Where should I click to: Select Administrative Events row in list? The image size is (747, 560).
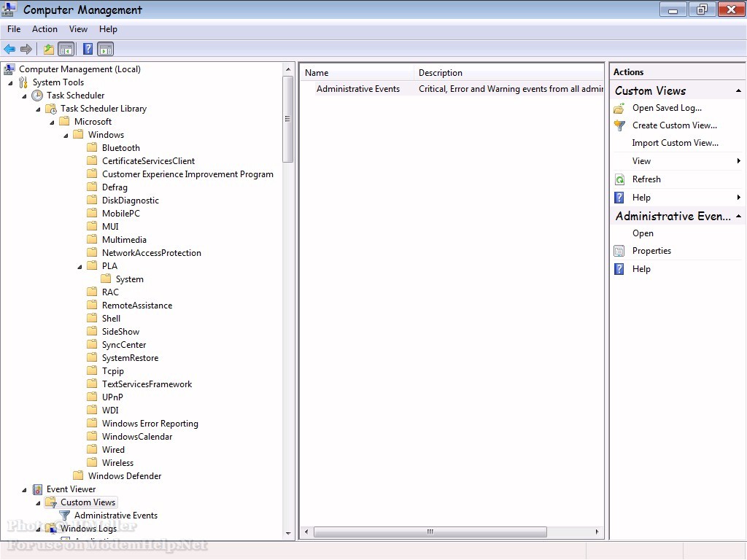coord(452,89)
